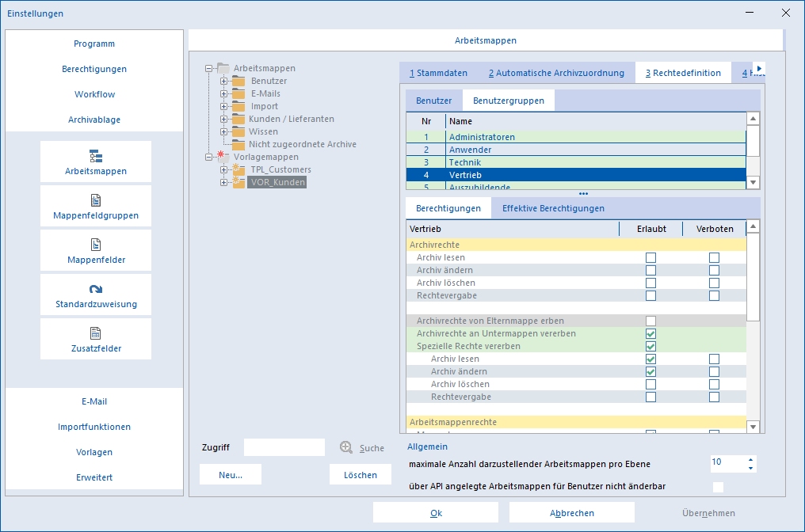Enable Erlaubt for first Archiv lesen
Image resolution: width=805 pixels, height=532 pixels.
pyautogui.click(x=650, y=257)
